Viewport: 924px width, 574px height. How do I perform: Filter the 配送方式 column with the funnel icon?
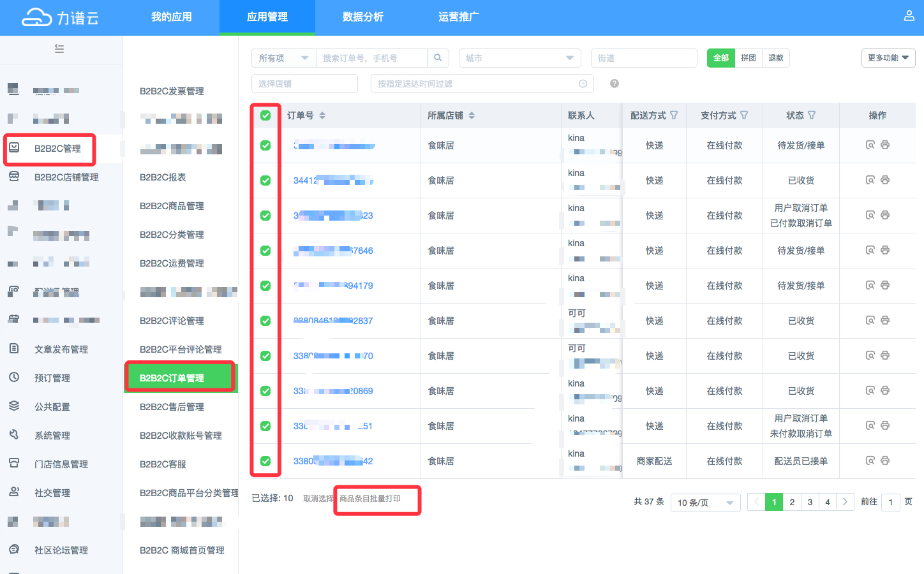pos(674,115)
